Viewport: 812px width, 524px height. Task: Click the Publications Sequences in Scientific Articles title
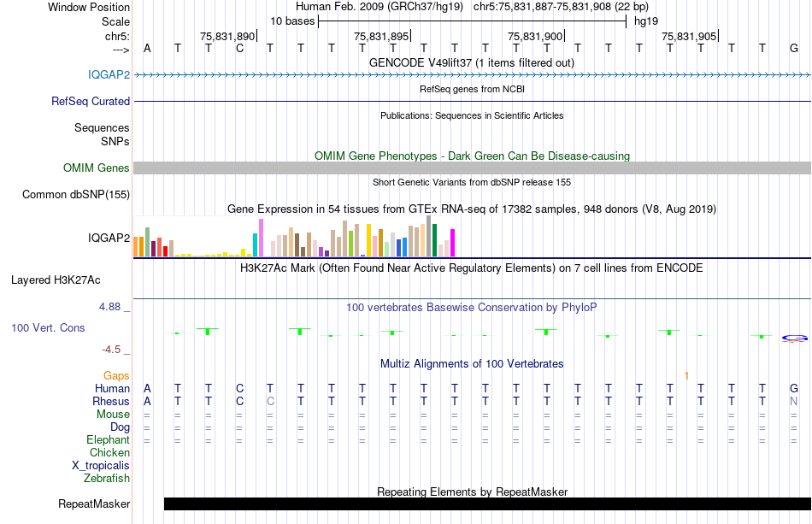(x=472, y=115)
